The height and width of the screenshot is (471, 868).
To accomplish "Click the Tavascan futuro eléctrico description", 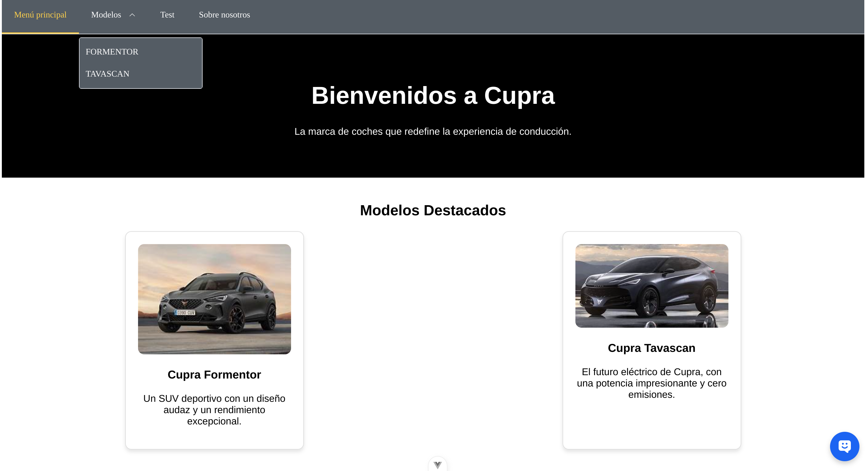I will pyautogui.click(x=651, y=383).
